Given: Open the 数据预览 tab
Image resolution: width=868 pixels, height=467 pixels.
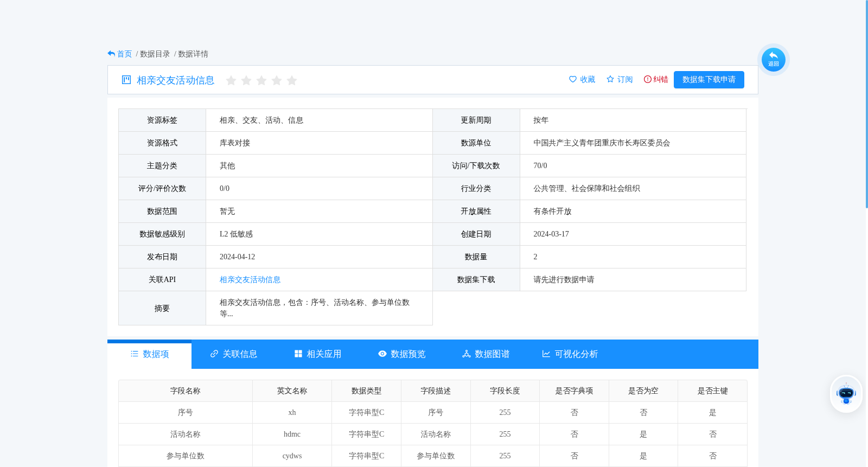Looking at the screenshot, I should [402, 354].
